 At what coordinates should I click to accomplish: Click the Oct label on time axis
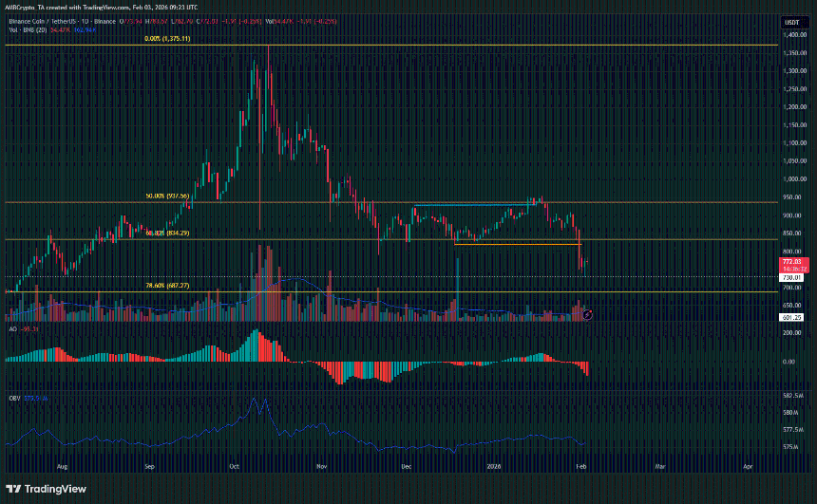click(236, 467)
